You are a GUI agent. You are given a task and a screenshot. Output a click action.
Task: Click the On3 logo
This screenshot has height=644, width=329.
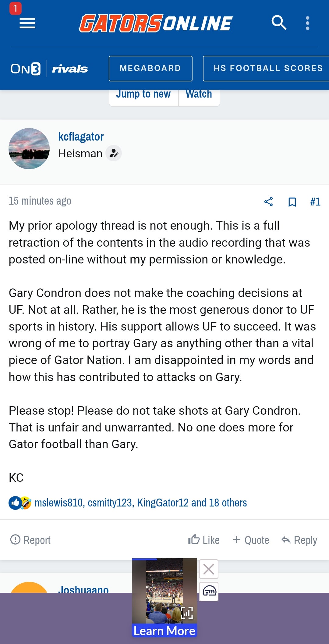[26, 69]
